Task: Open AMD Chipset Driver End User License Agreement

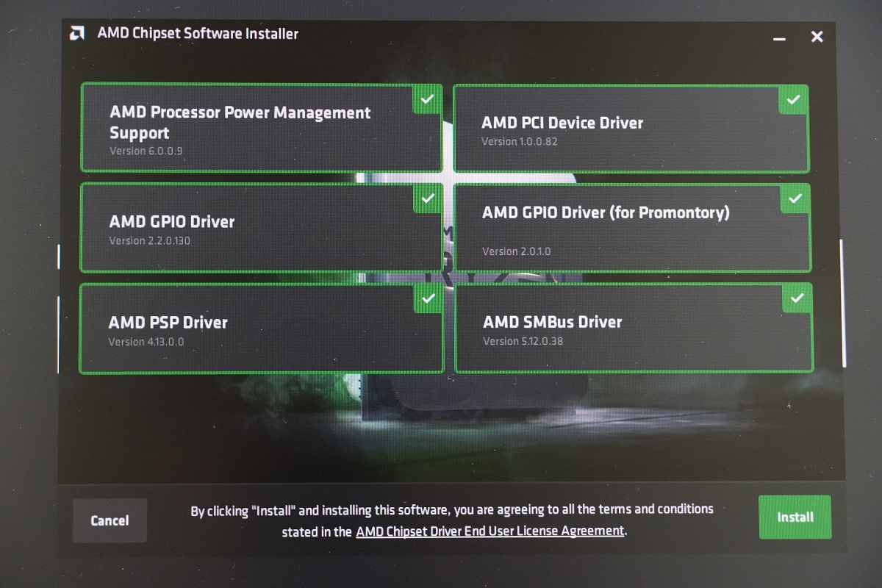Action: pyautogui.click(x=490, y=531)
